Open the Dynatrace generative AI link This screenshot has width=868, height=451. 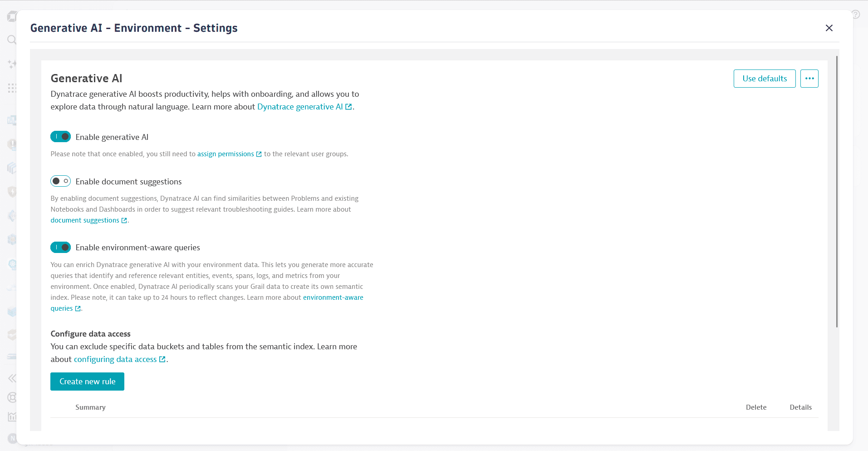(300, 107)
